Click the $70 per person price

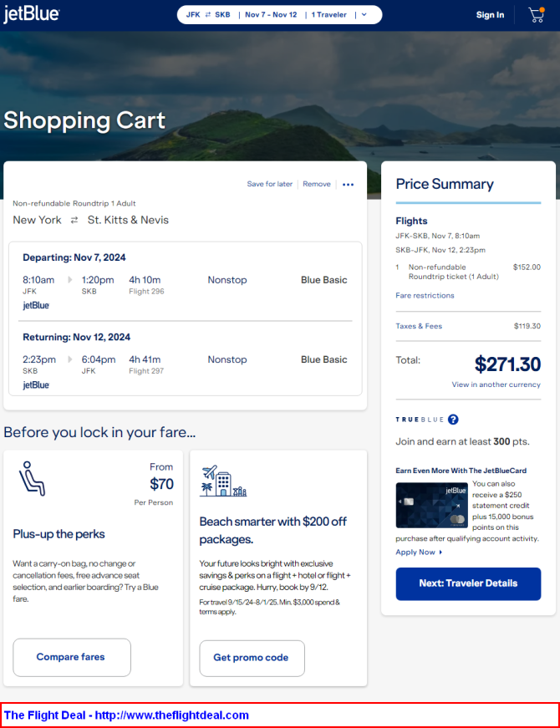coord(161,484)
